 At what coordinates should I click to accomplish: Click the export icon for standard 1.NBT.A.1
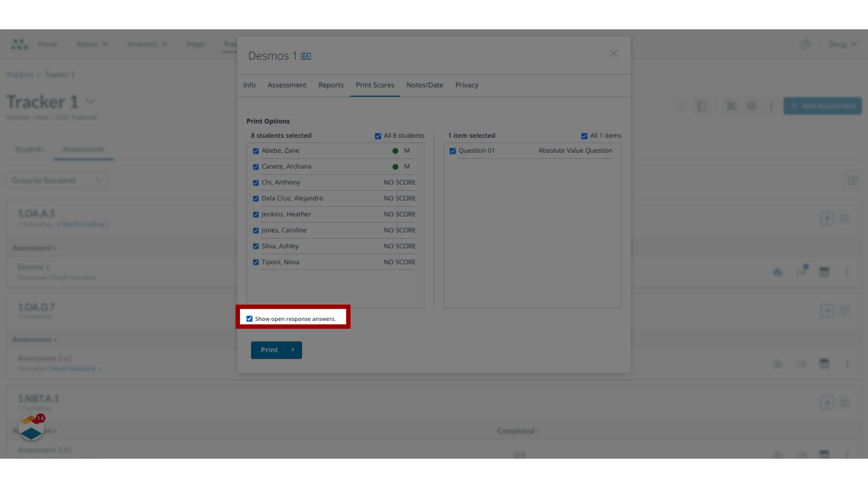844,402
